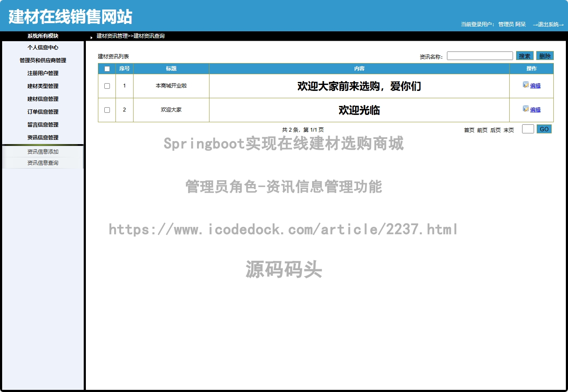Image resolution: width=568 pixels, height=392 pixels.
Task: Expand the 留言信息管理 menu
Action: click(x=43, y=125)
